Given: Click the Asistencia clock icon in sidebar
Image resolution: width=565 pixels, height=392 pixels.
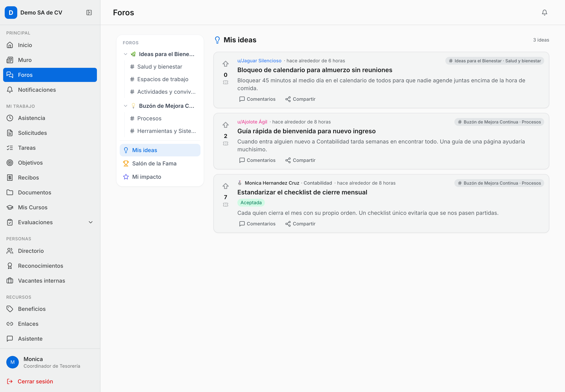Looking at the screenshot, I should tap(10, 118).
